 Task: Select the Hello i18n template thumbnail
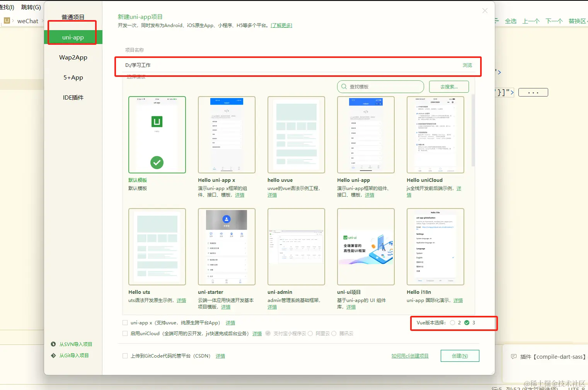[435, 247]
